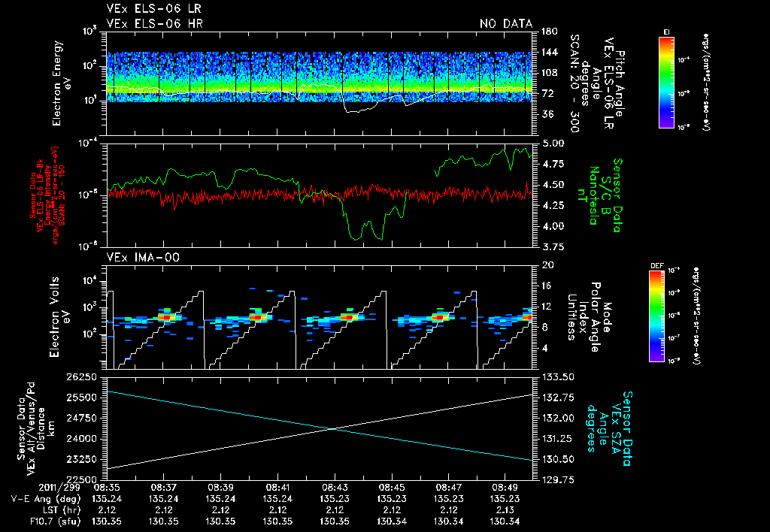Click the red ELS-06 LR-Bk sensor data label
The width and height of the screenshot is (770, 532).
(x=47, y=196)
